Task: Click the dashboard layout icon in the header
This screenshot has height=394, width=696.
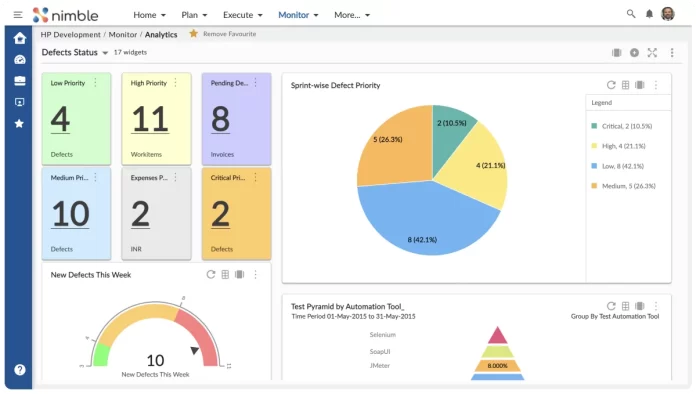Action: 617,53
